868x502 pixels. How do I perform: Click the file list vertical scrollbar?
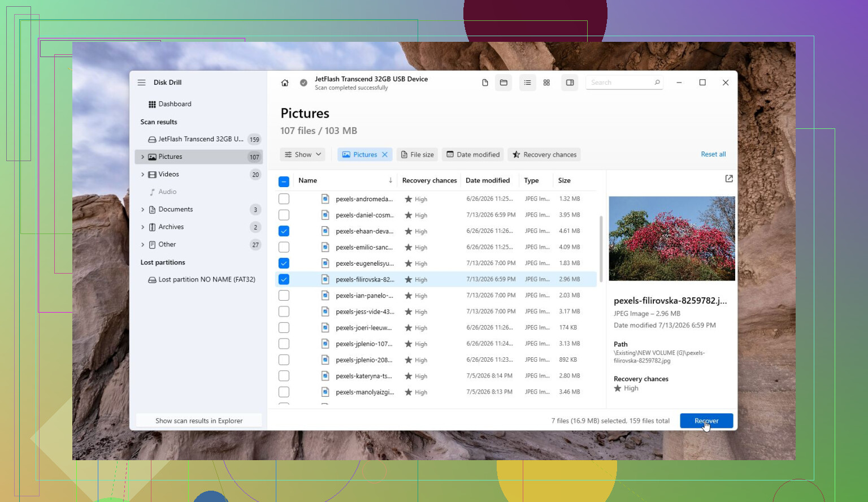[601, 249]
